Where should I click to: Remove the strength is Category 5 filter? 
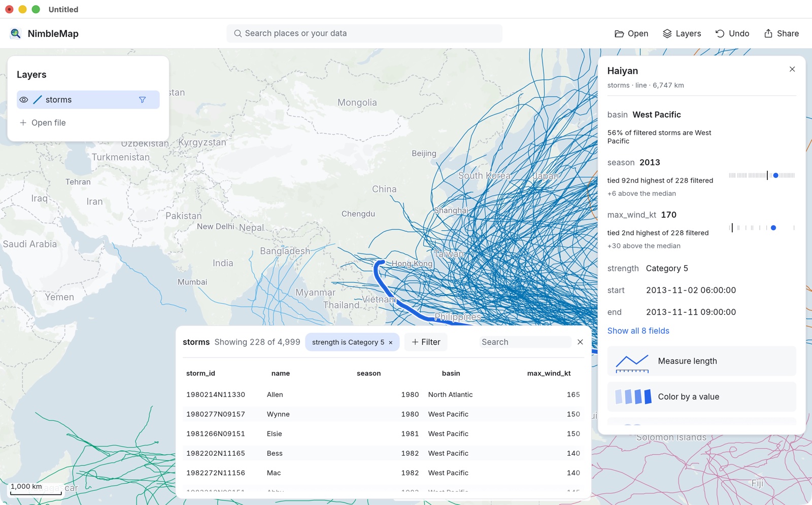pos(391,343)
